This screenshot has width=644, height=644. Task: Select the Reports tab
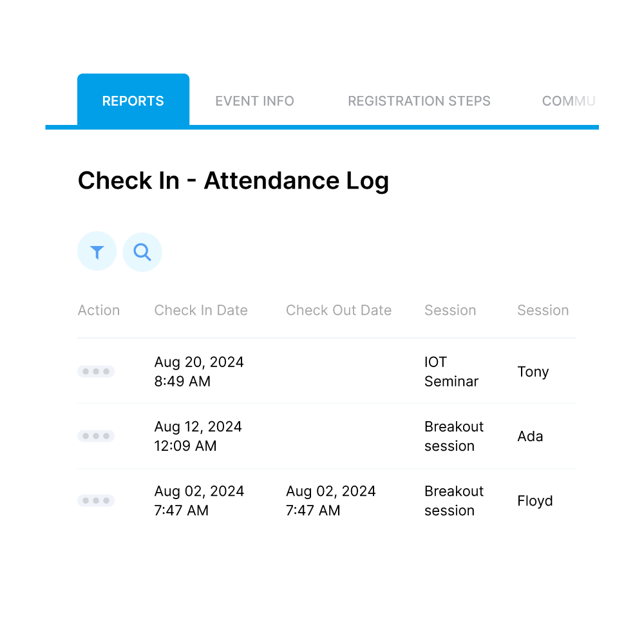[x=133, y=100]
